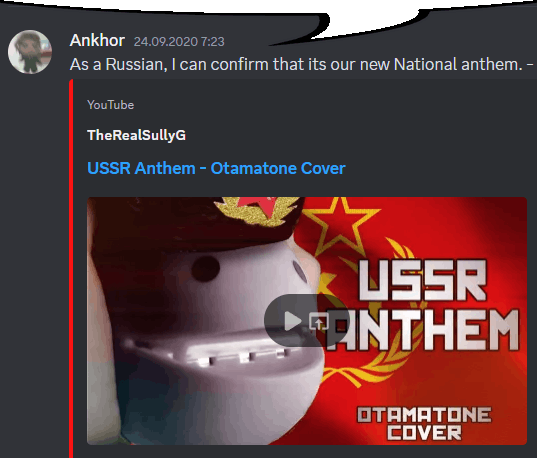The width and height of the screenshot is (537, 458).
Task: Play the embedded YouTube video
Action: click(293, 321)
